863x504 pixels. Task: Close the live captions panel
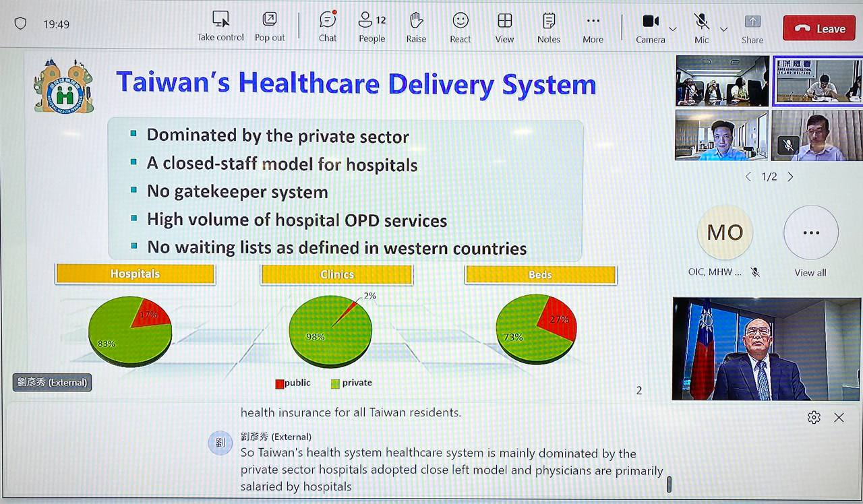(839, 418)
